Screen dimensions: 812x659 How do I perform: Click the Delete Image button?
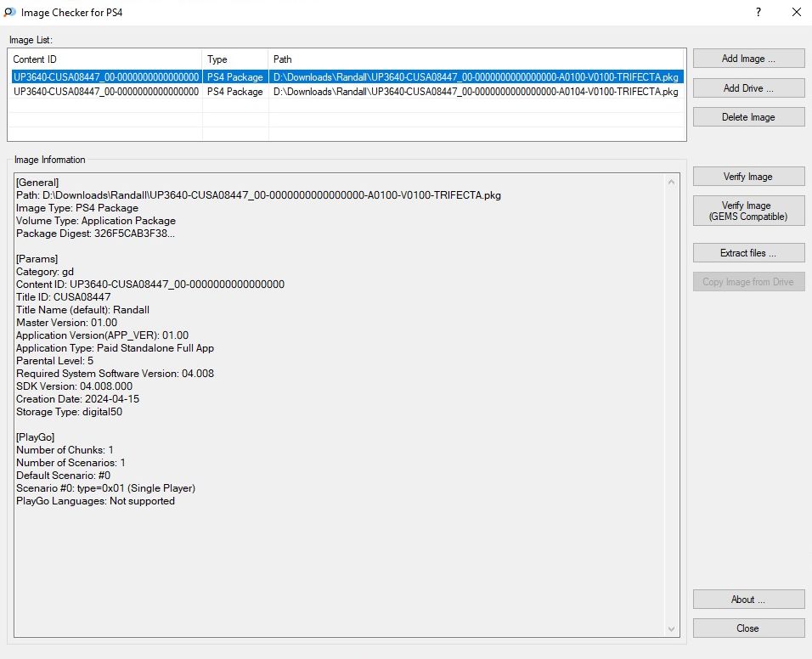coord(748,117)
